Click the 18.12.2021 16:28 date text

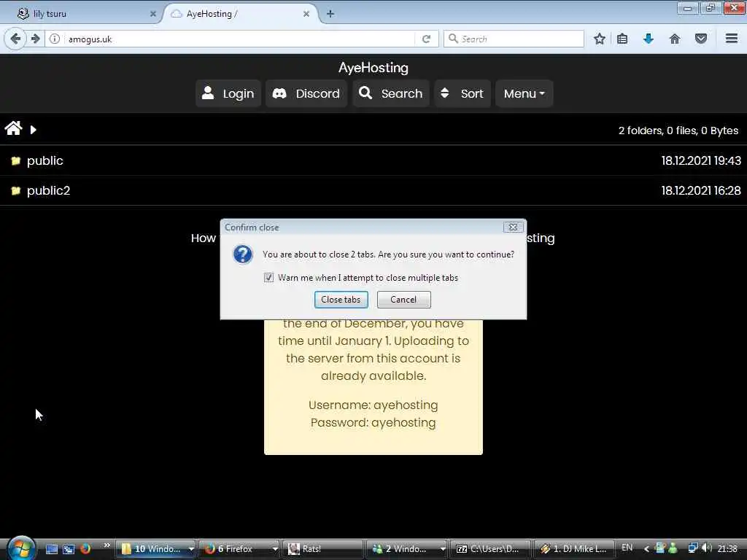click(x=701, y=190)
